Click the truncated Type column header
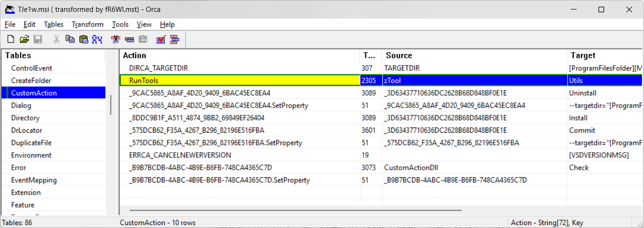This screenshot has height=228, width=644. (x=371, y=55)
